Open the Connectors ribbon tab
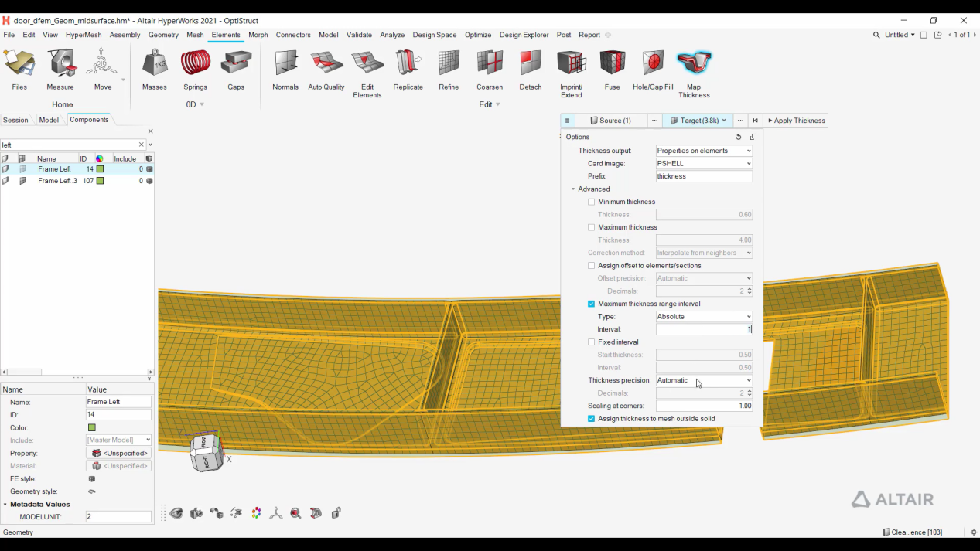 (293, 35)
